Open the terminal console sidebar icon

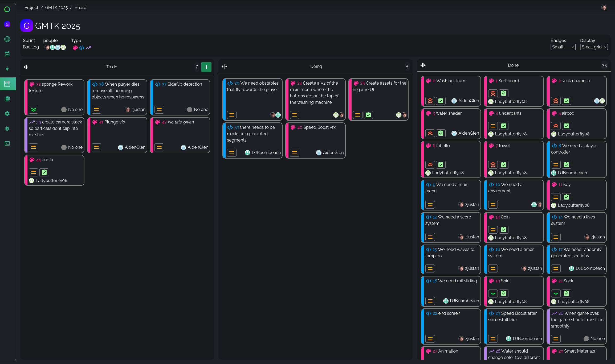pyautogui.click(x=7, y=143)
